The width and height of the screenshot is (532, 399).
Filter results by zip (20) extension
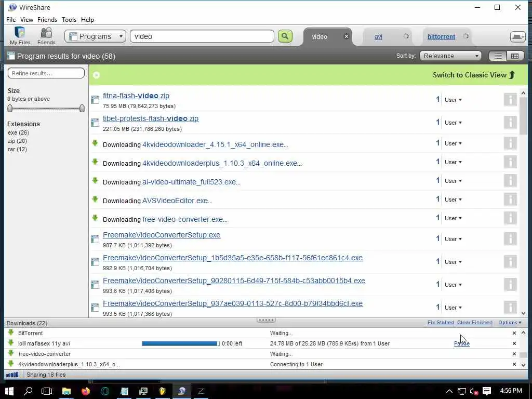(17, 141)
